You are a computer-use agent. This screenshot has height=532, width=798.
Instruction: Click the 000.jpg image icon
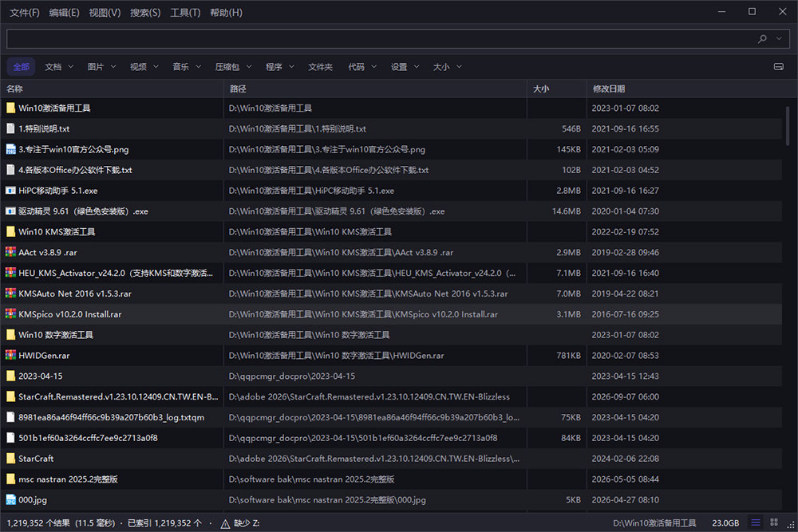tap(10, 499)
